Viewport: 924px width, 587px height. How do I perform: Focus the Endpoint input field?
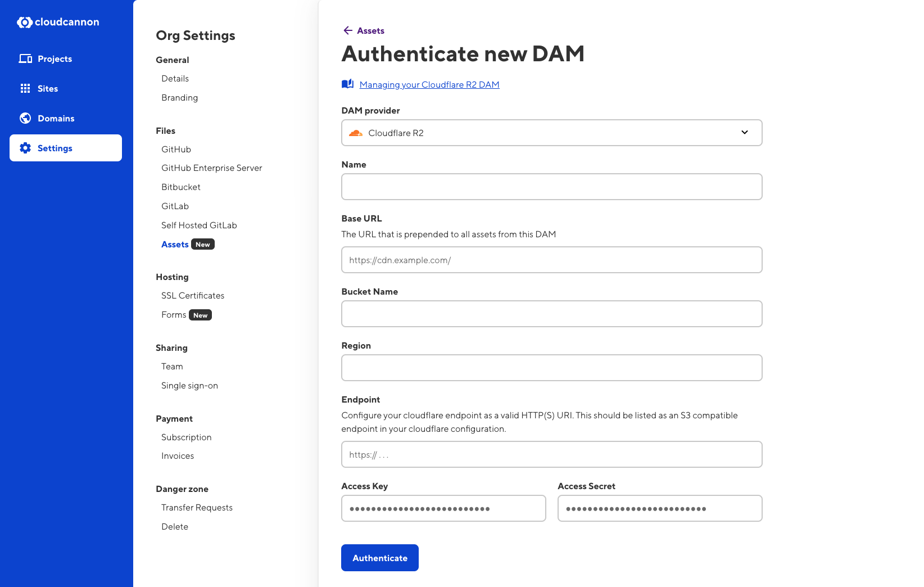551,454
